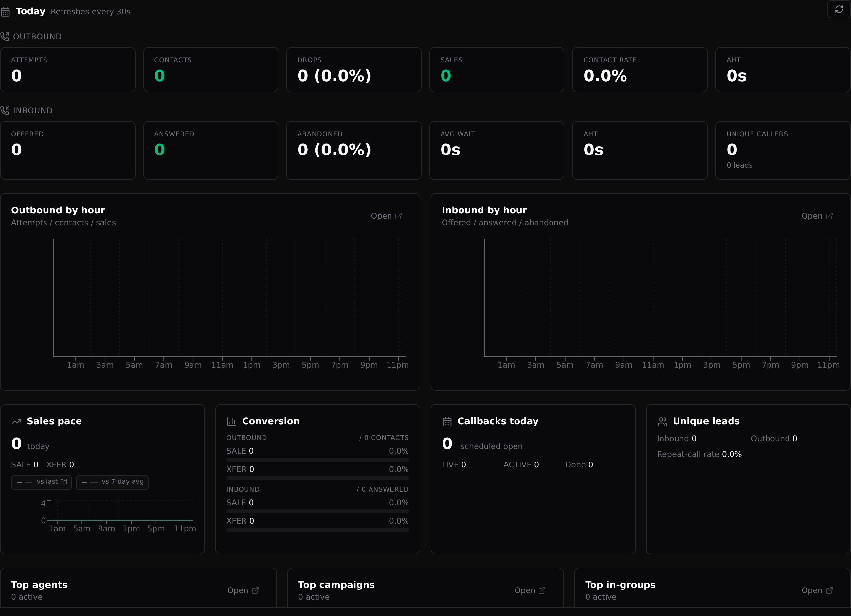
Task: Click the trending-up icon beside Sales pace
Action: [16, 421]
